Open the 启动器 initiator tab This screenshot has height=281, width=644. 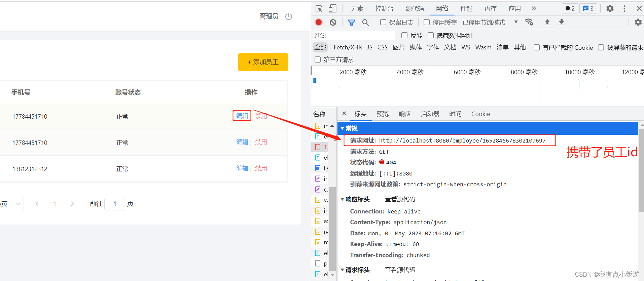point(430,114)
